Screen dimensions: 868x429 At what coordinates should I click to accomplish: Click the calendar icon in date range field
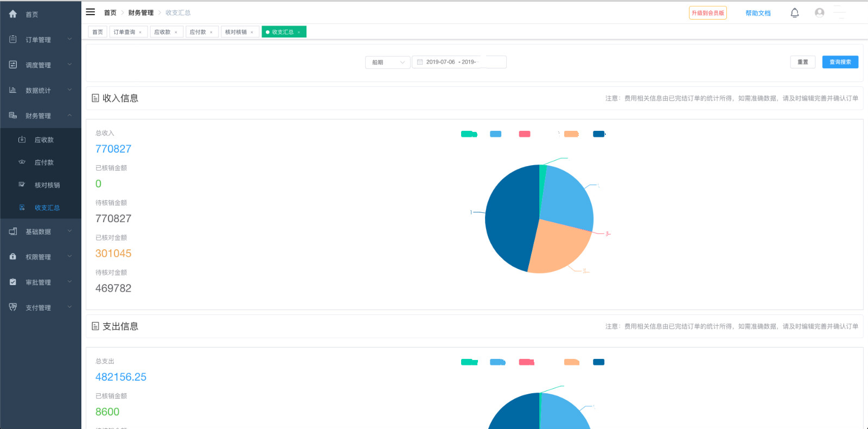tap(420, 62)
